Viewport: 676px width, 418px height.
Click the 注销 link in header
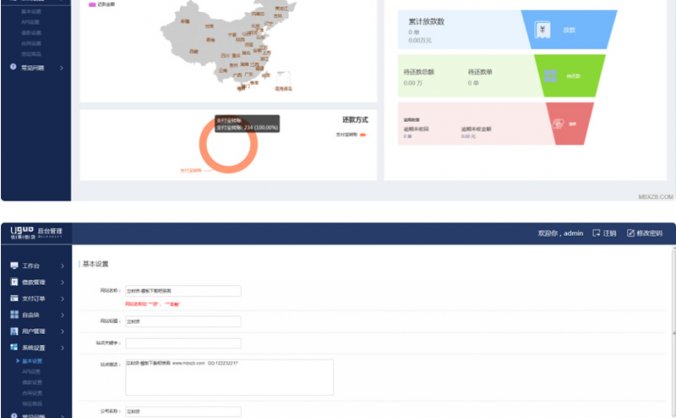pyautogui.click(x=609, y=233)
